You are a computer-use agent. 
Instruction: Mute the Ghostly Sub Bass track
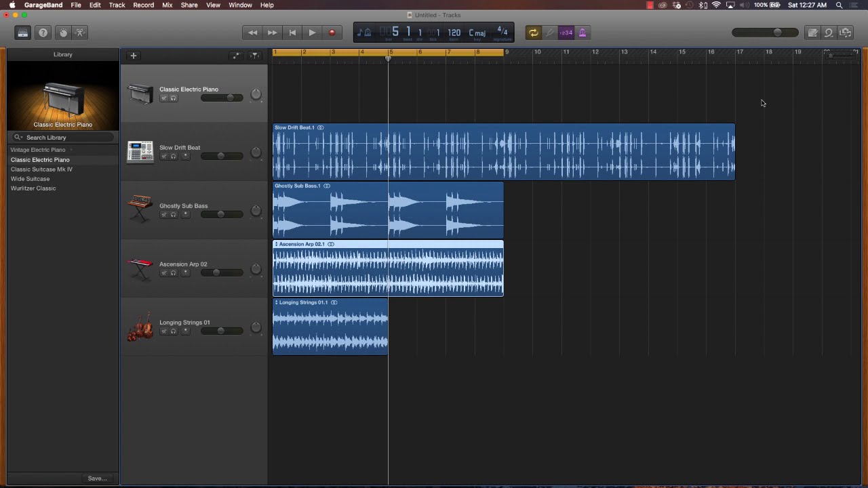click(x=163, y=215)
